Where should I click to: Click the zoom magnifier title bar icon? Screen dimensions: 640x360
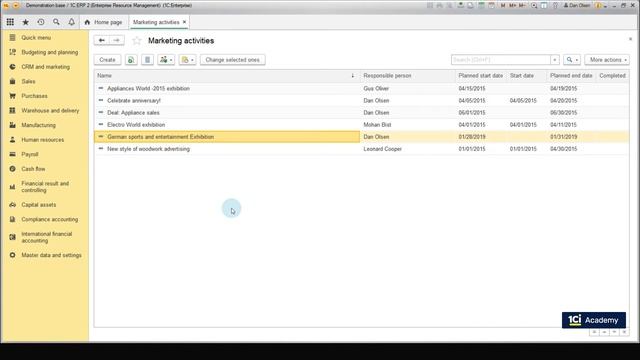[x=534, y=5]
